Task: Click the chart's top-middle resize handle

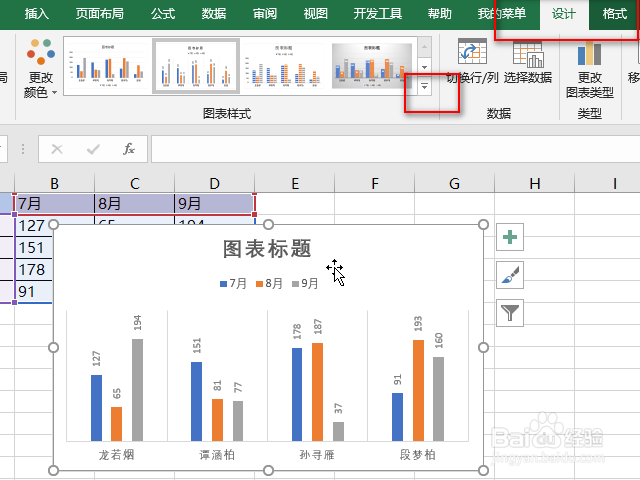Action: (268, 224)
